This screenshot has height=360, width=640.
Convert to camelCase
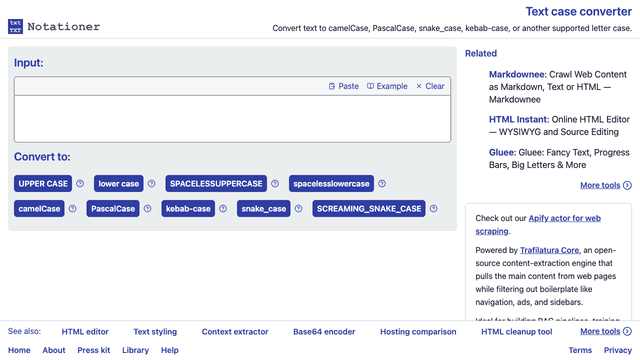click(39, 209)
